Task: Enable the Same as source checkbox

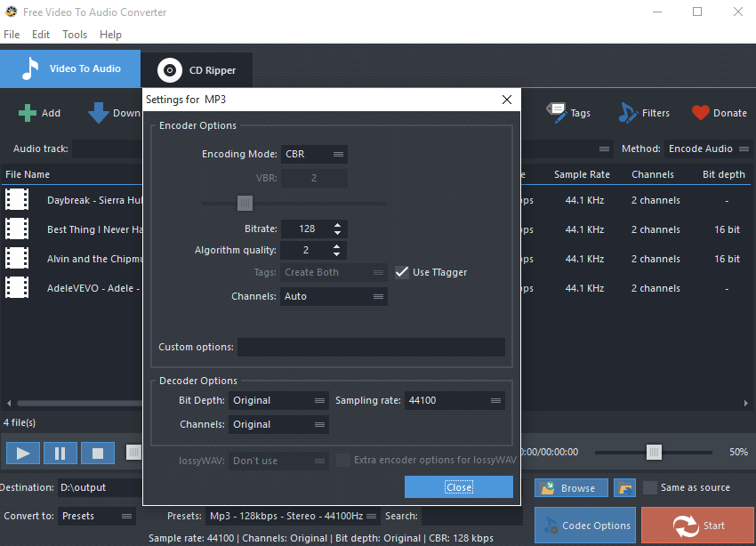Action: click(650, 487)
